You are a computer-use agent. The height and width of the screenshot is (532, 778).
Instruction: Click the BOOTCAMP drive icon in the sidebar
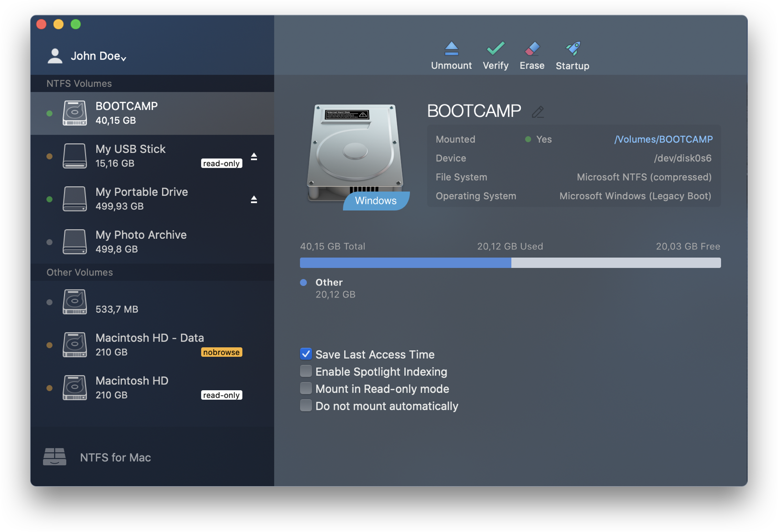click(x=75, y=113)
